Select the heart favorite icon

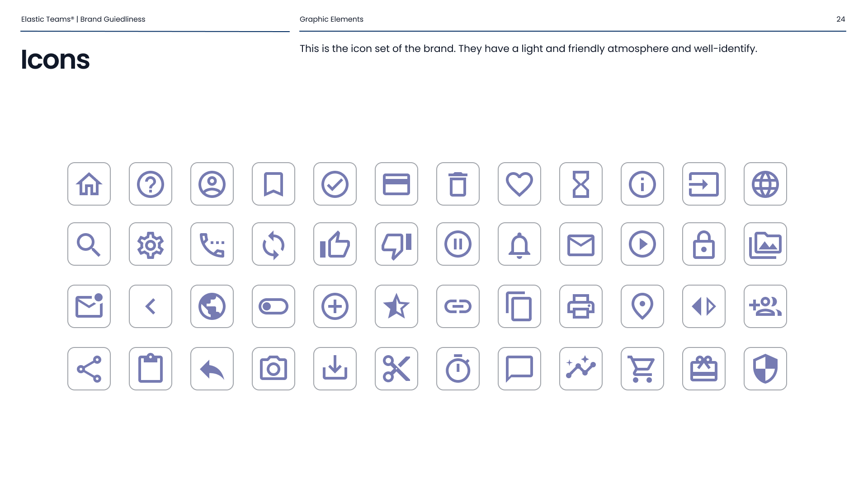[519, 184]
